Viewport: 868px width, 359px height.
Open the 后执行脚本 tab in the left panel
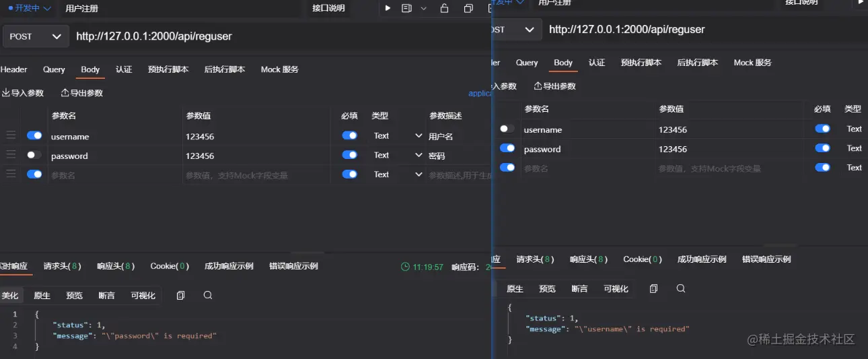point(225,69)
